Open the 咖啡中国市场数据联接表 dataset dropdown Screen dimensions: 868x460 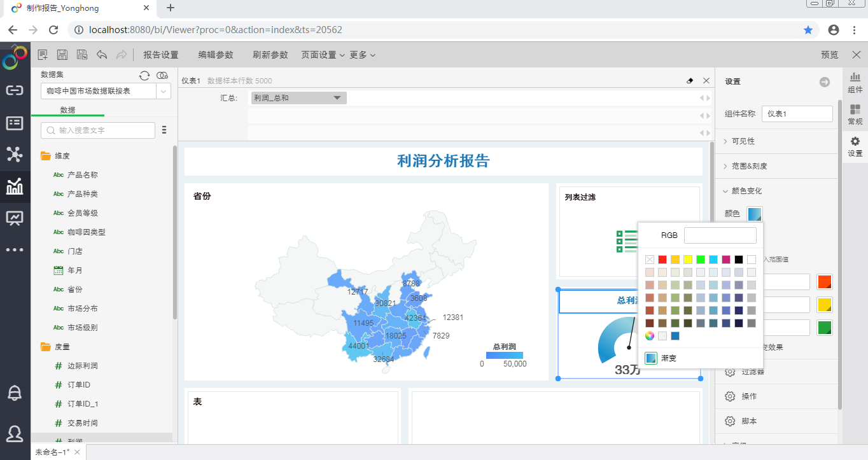164,92
